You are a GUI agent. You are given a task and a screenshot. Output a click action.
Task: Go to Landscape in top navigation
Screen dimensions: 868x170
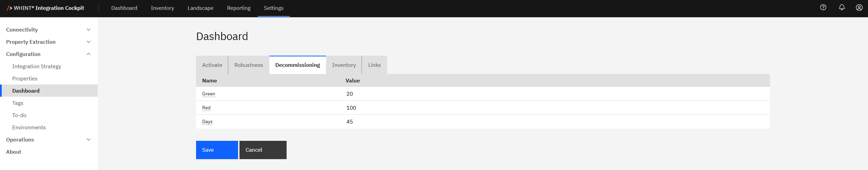pos(200,8)
